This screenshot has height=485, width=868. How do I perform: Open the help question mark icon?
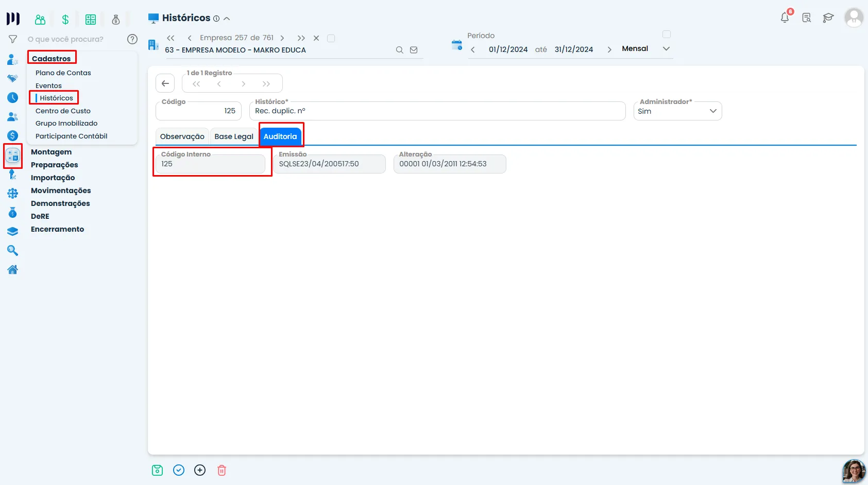point(132,39)
